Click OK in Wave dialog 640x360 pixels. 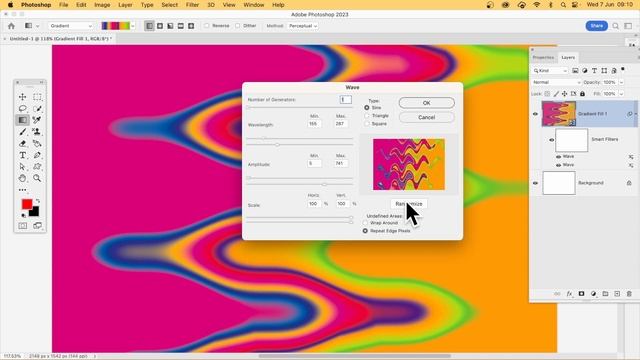(x=427, y=103)
